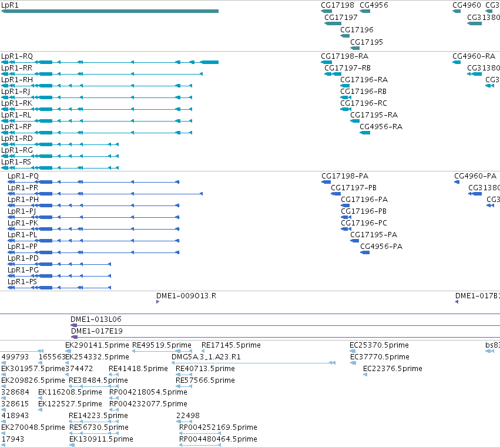This screenshot has width=500, height=448.
Task: Click RP004252169.5prime EST label
Action: click(218, 427)
